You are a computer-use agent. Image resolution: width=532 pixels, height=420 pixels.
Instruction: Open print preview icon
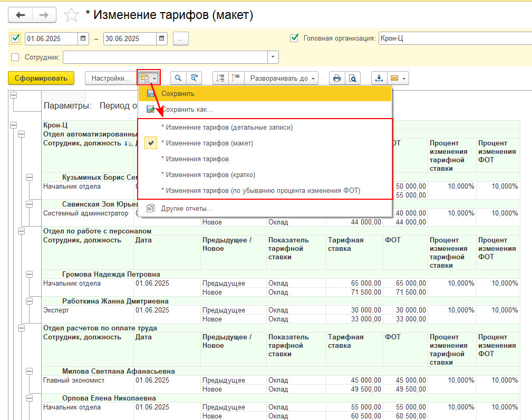click(353, 79)
